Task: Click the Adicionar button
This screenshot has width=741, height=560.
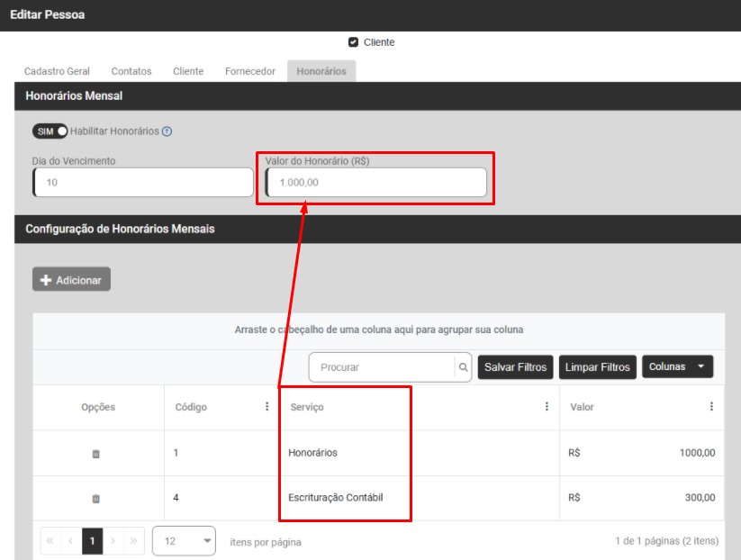Action: [71, 280]
